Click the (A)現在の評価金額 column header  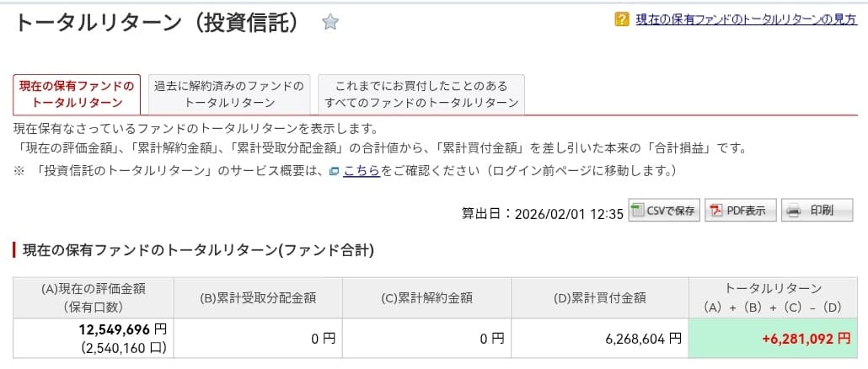click(x=94, y=297)
